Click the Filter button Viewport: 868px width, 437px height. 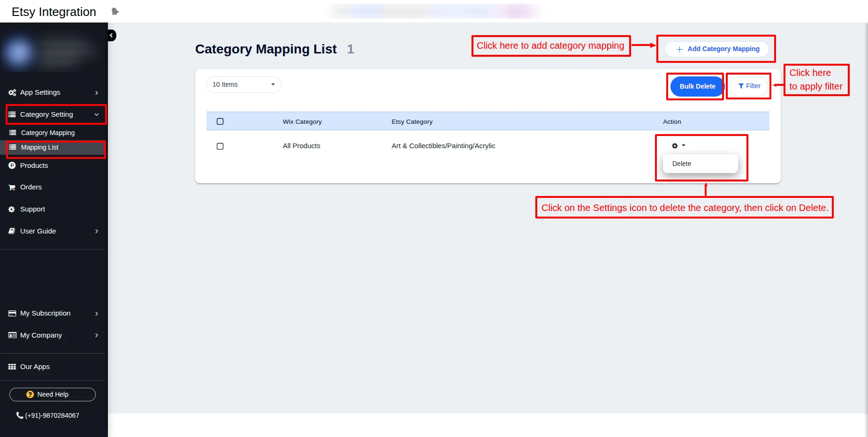pyautogui.click(x=748, y=86)
